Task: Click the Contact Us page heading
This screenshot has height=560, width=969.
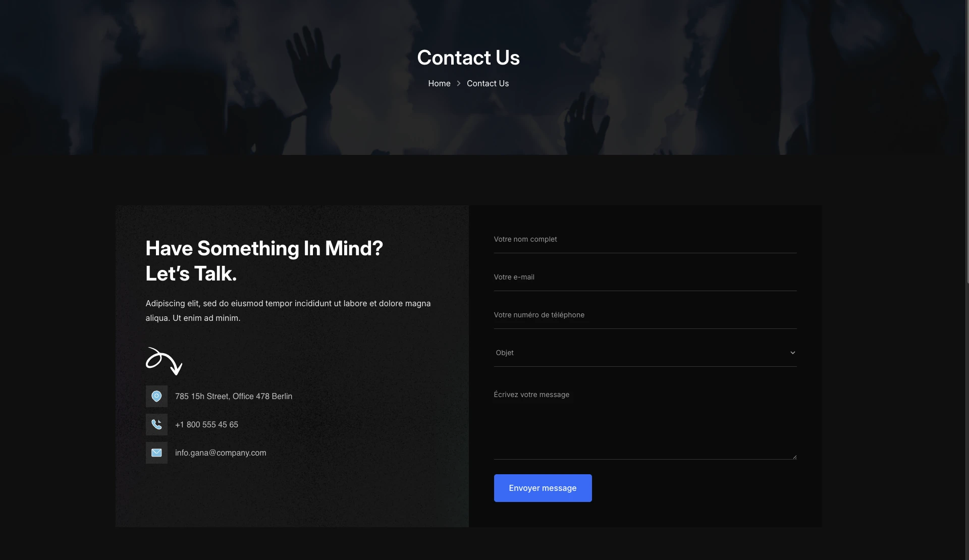Action: (x=468, y=58)
